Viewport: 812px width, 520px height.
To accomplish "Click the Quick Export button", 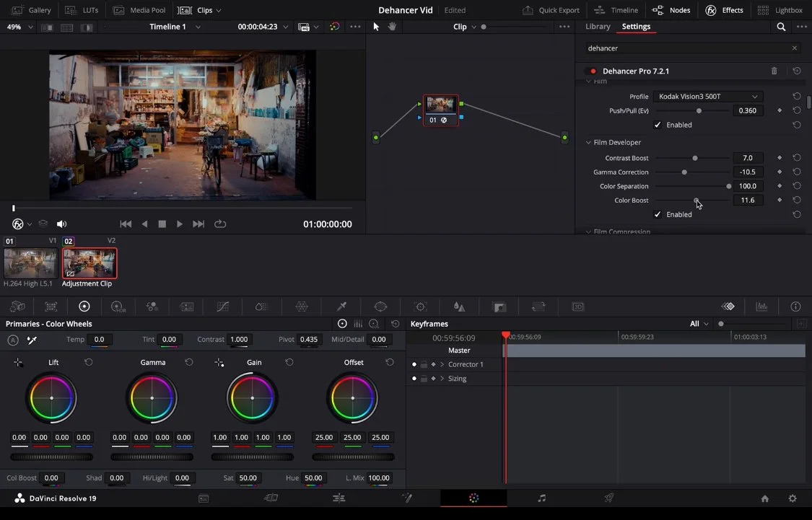I will click(x=551, y=10).
